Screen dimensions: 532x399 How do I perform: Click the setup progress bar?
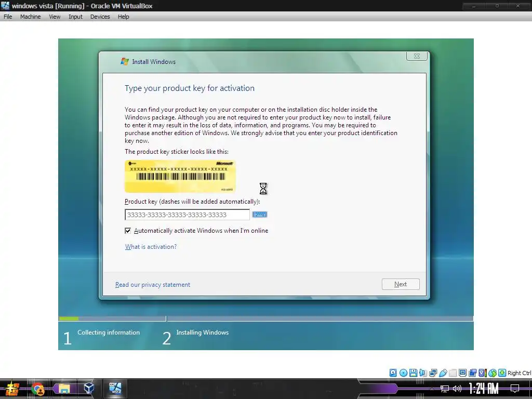[266, 318]
